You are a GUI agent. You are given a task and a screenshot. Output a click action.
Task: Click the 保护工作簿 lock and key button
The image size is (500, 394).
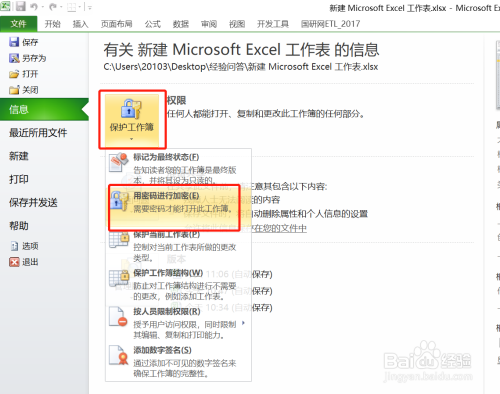pyautogui.click(x=132, y=119)
